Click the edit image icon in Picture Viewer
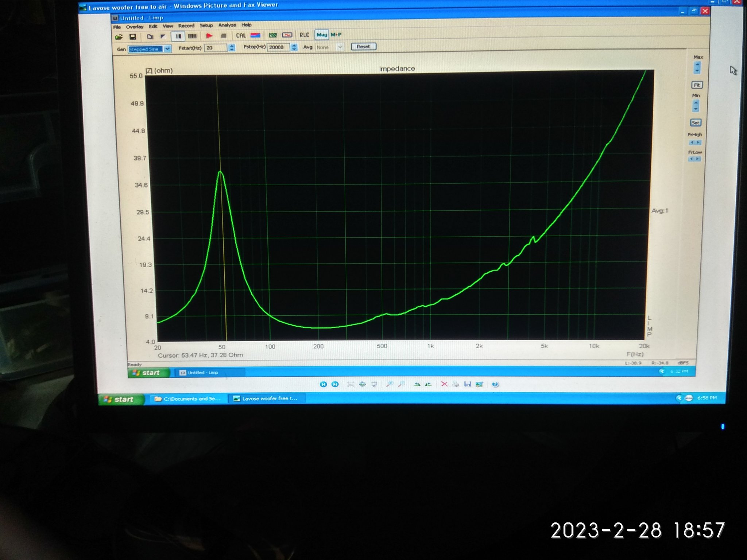The width and height of the screenshot is (747, 560). coord(479,384)
